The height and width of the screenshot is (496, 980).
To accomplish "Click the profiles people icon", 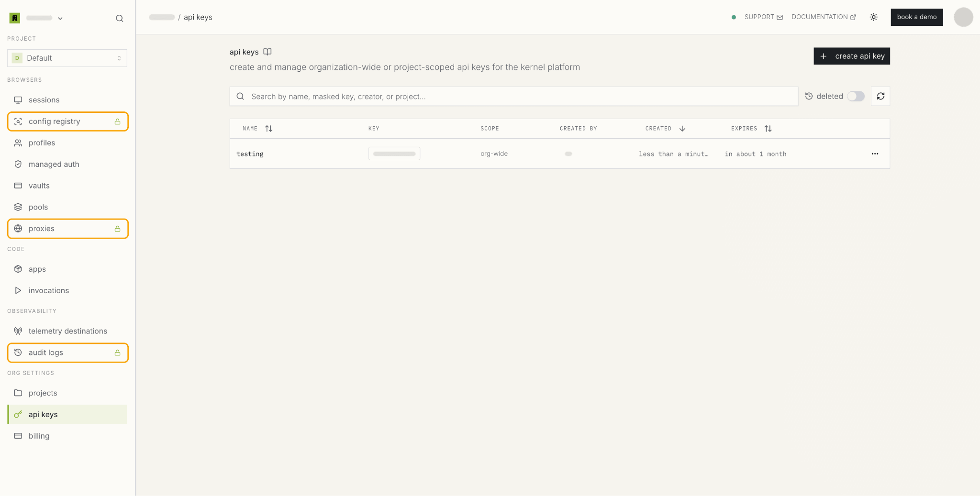I will [x=18, y=143].
